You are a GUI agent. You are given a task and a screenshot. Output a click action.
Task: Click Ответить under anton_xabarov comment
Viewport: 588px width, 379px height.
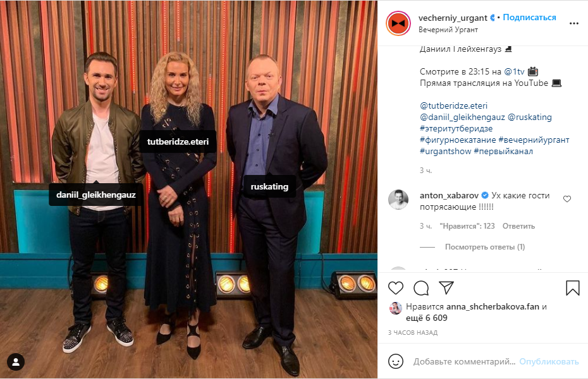coord(518,226)
